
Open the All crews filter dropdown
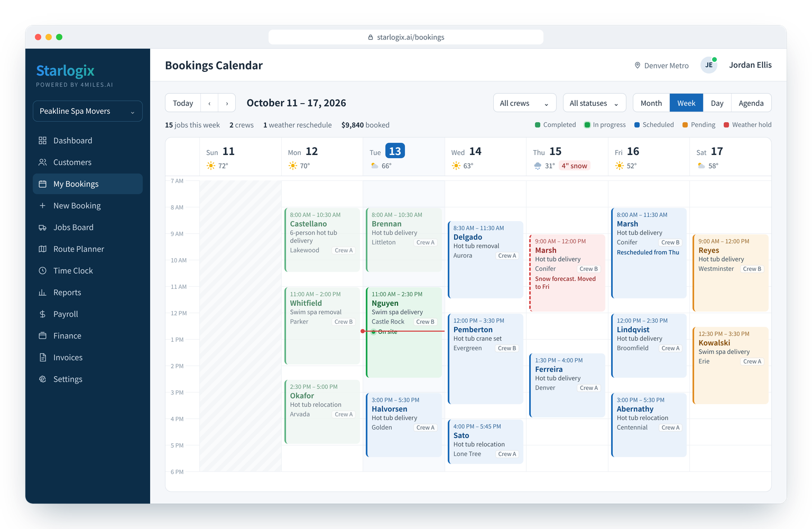pos(524,103)
